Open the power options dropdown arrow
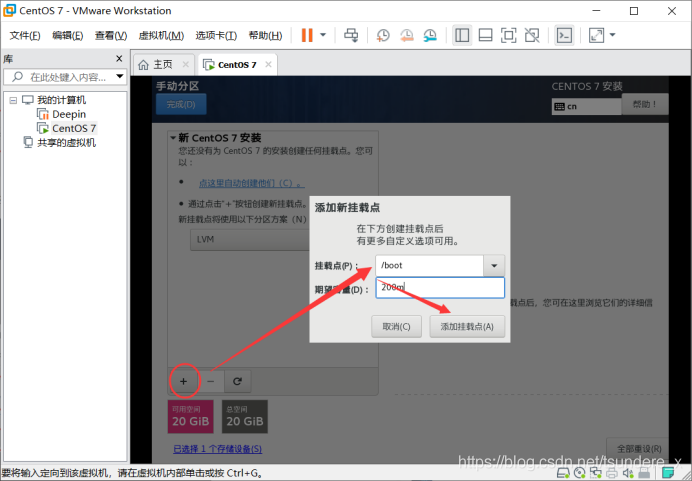 (x=323, y=35)
